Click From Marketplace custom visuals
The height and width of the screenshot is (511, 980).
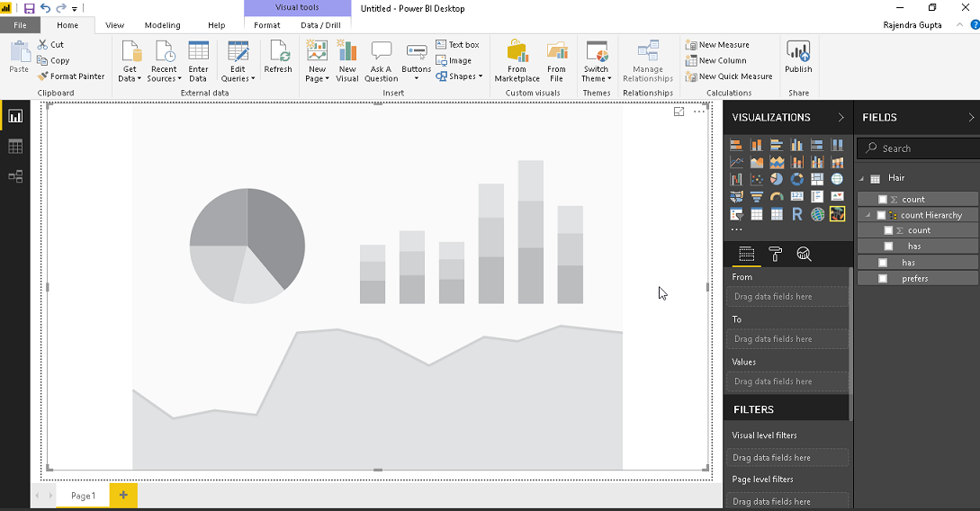click(x=517, y=60)
